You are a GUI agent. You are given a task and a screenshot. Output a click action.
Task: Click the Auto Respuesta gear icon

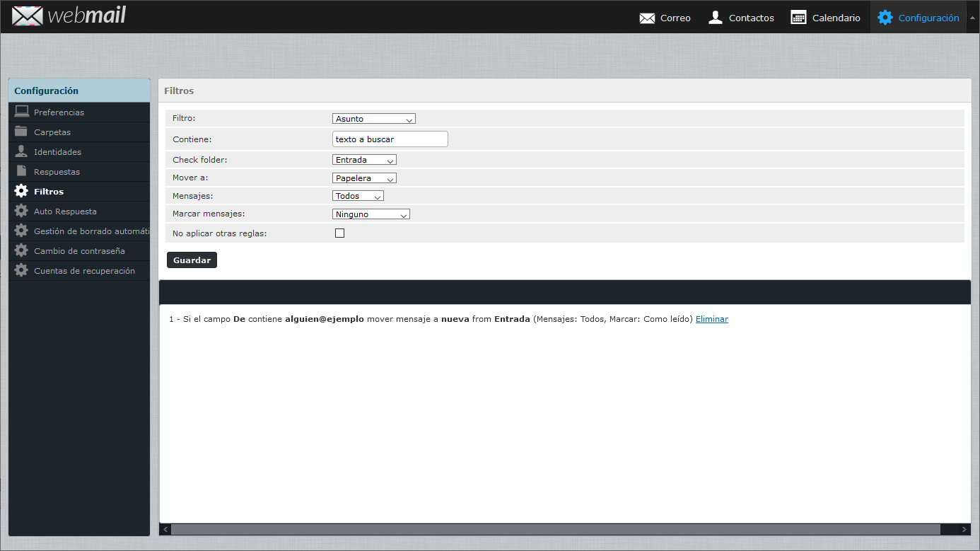pos(21,211)
